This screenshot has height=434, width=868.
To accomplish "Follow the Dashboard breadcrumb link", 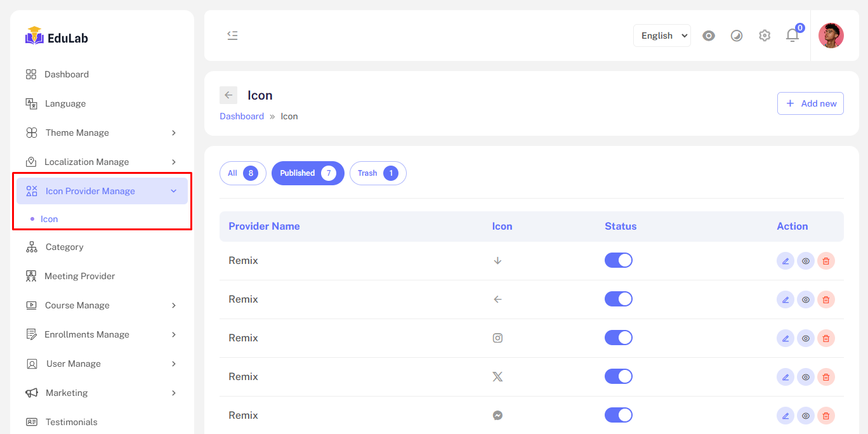I will pyautogui.click(x=242, y=116).
